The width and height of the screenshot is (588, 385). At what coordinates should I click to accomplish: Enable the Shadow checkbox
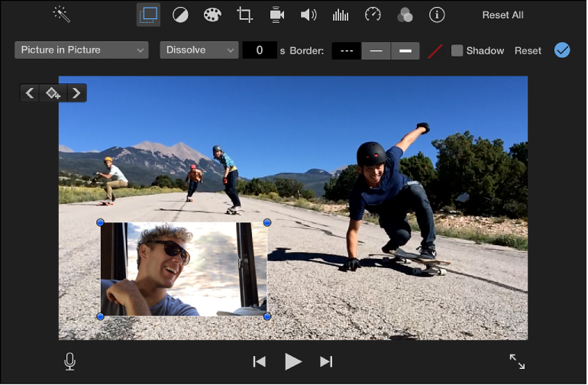tap(457, 50)
